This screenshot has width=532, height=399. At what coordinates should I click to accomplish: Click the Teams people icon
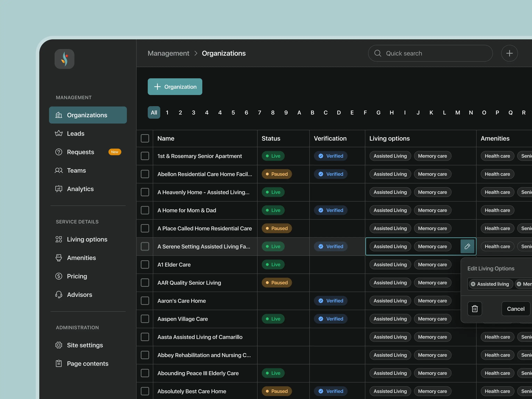tap(59, 171)
